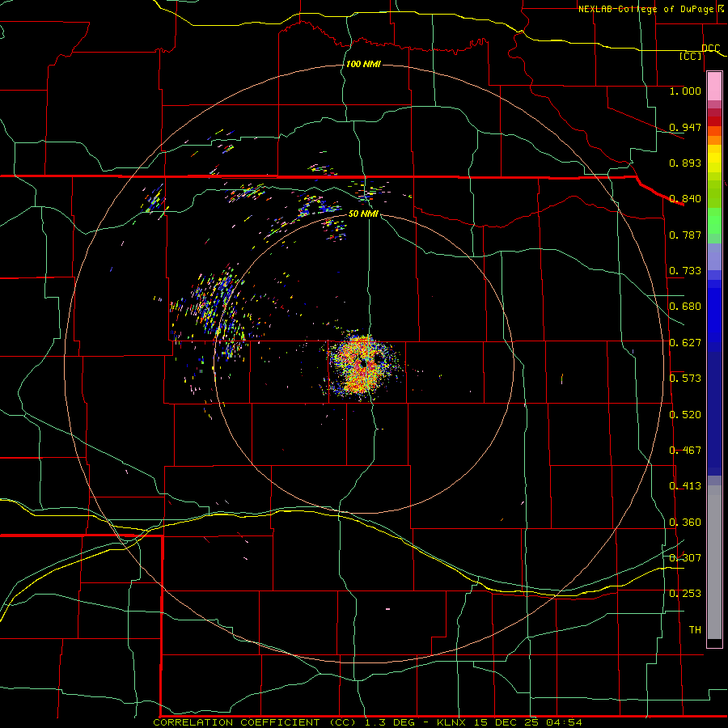Image resolution: width=728 pixels, height=728 pixels.
Task: Click the 04:54 timestamp in caption
Action: (x=564, y=722)
